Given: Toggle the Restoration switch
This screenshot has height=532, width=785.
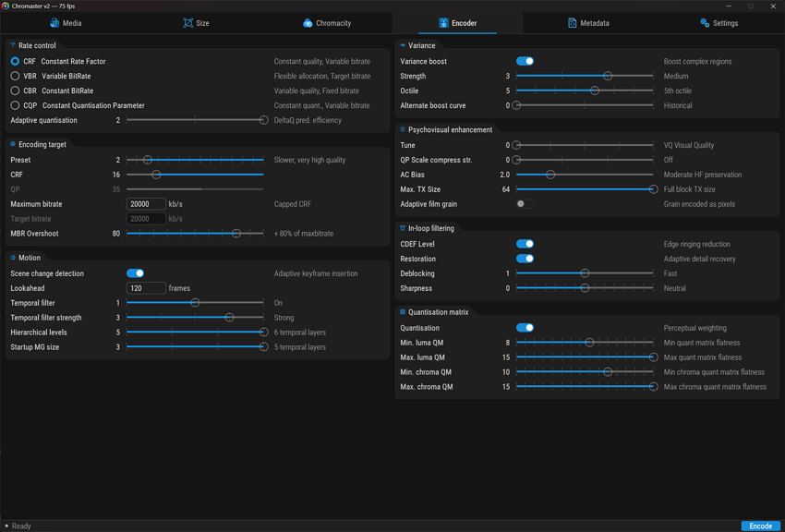Looking at the screenshot, I should point(525,259).
